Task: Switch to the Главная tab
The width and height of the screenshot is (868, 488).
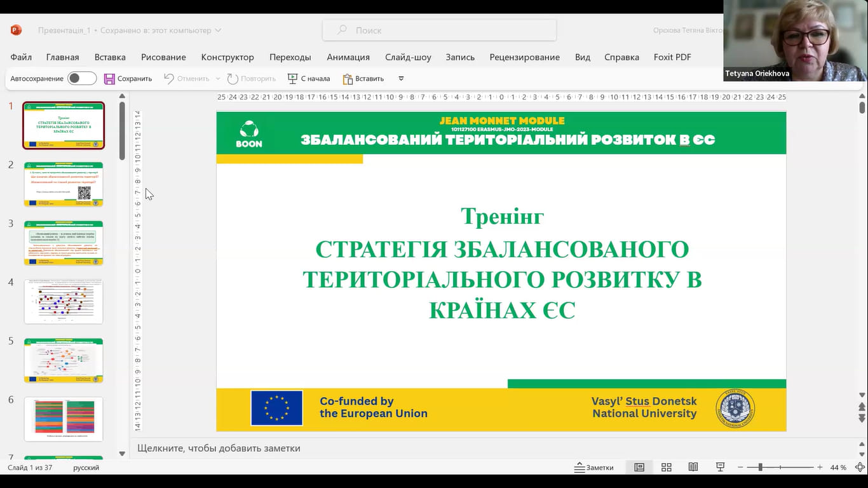Action: [62, 57]
